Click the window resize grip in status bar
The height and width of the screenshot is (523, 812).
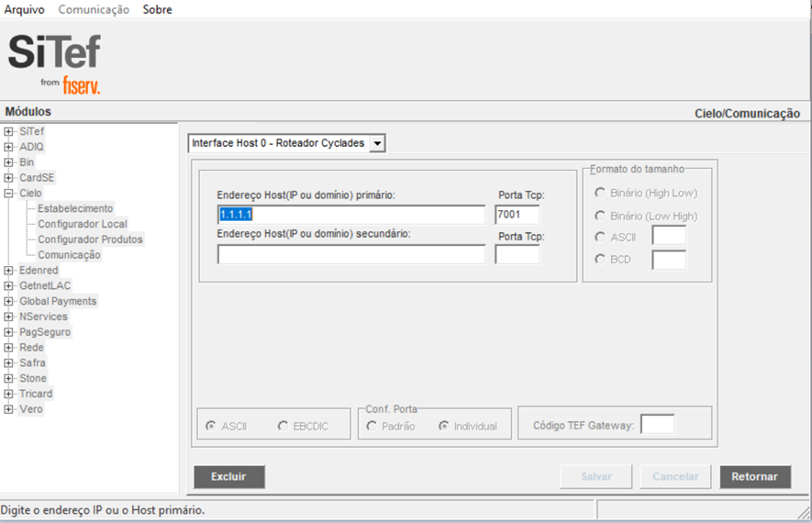tap(804, 513)
